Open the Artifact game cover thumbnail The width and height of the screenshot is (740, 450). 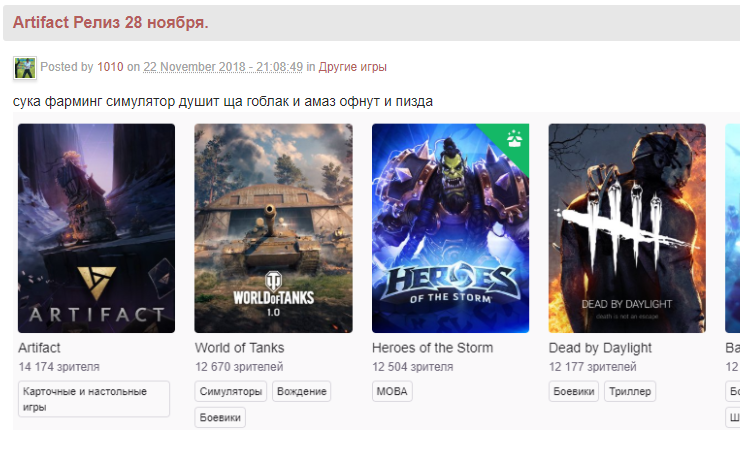96,228
